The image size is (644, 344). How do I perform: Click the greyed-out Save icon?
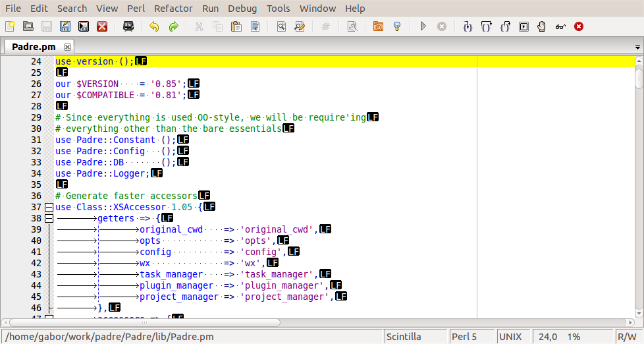click(x=46, y=27)
